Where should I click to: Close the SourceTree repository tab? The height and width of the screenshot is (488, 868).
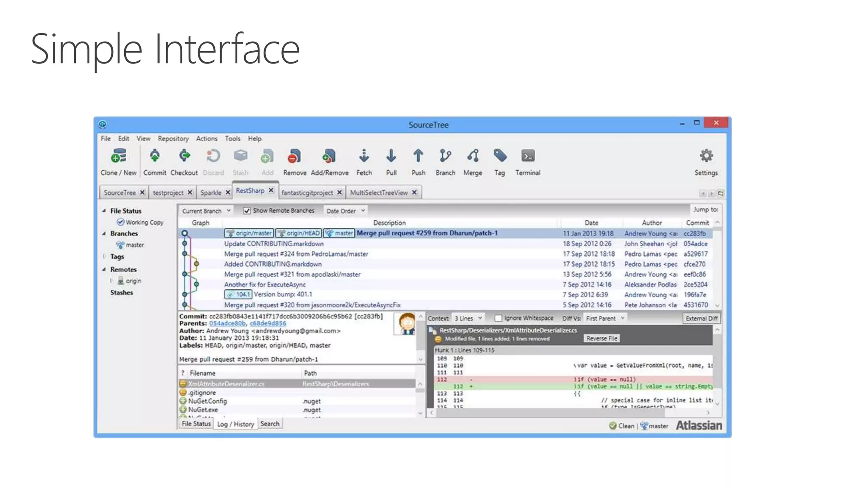coord(142,192)
